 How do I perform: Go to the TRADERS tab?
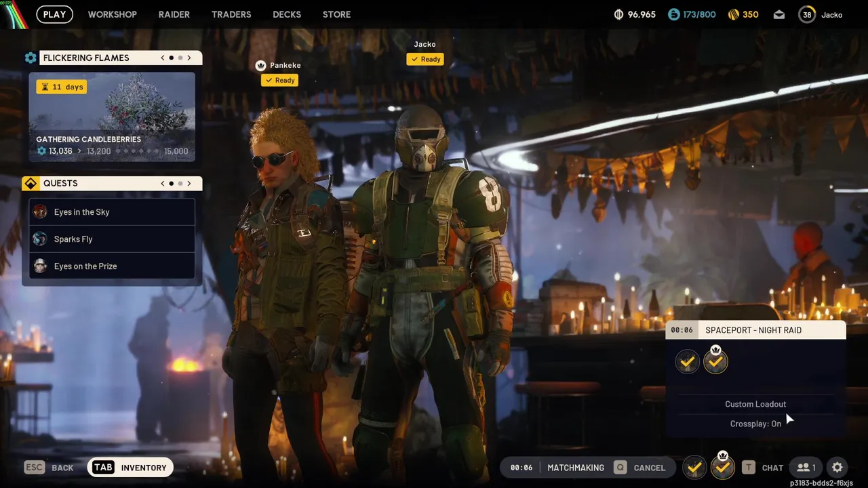coord(231,14)
